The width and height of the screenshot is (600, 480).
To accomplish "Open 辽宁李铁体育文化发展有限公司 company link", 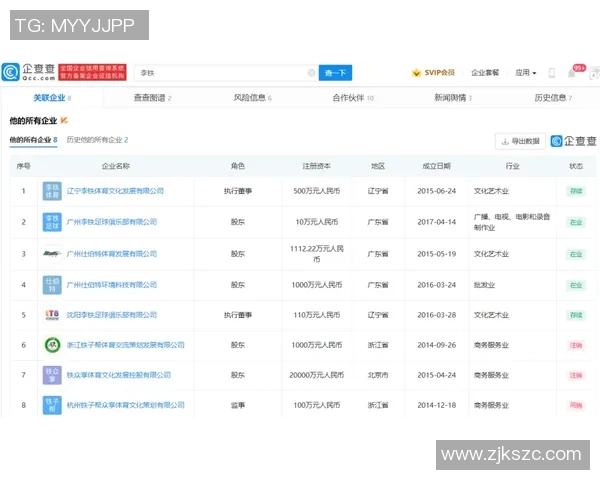I will click(x=115, y=191).
